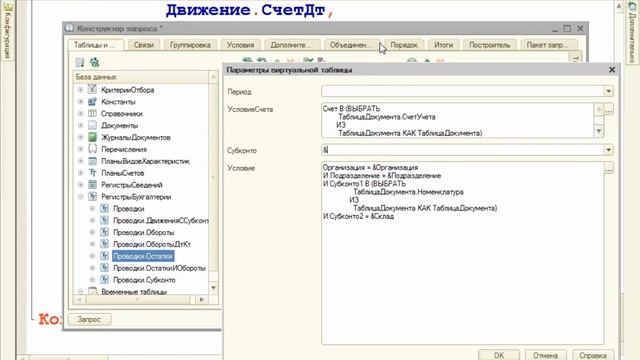This screenshot has height=360, width=640.
Task: Open the Период dropdown
Action: [x=608, y=91]
